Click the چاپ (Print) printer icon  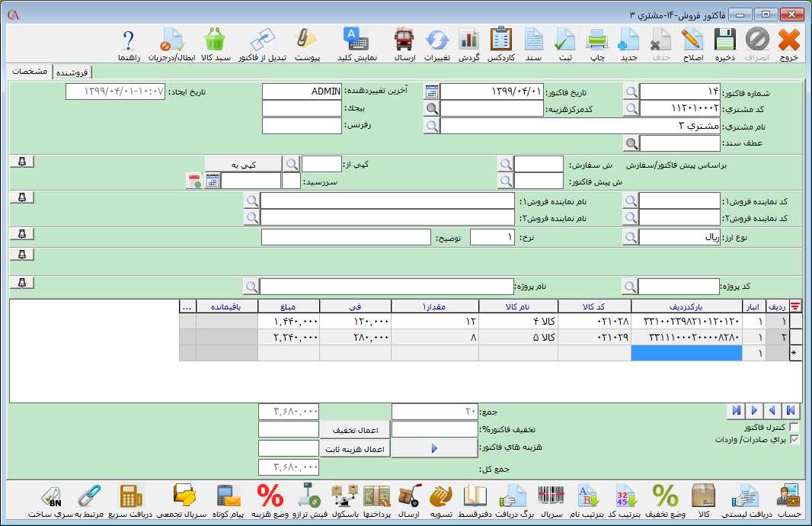pyautogui.click(x=596, y=40)
